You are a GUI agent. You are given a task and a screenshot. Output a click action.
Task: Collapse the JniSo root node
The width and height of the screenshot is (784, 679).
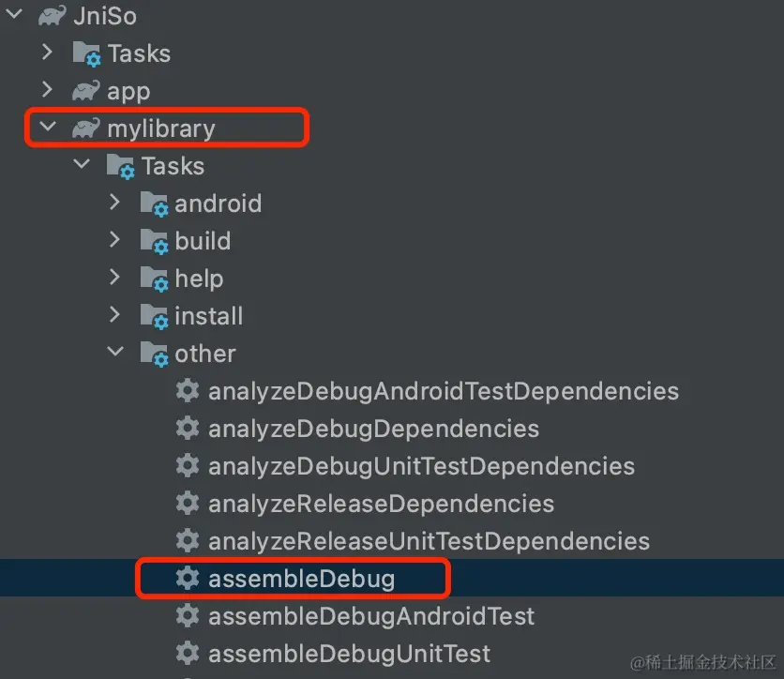[x=14, y=15]
